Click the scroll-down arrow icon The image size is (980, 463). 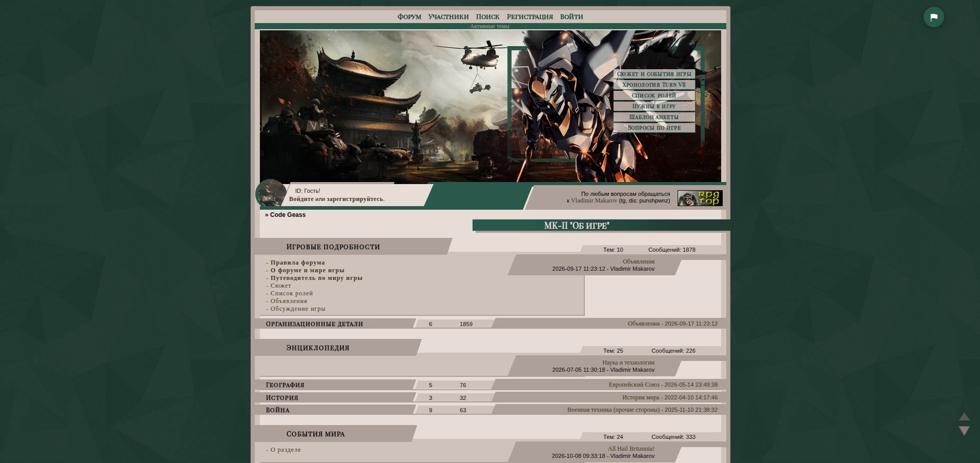pyautogui.click(x=964, y=431)
